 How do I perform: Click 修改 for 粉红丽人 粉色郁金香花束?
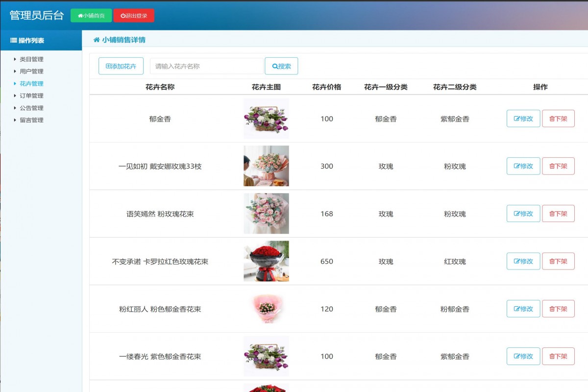(x=523, y=309)
